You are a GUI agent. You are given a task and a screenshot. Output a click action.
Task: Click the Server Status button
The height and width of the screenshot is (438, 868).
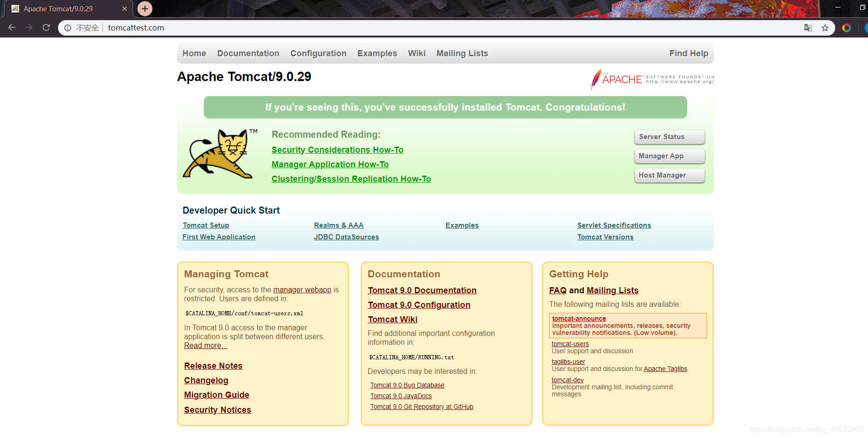tap(670, 137)
